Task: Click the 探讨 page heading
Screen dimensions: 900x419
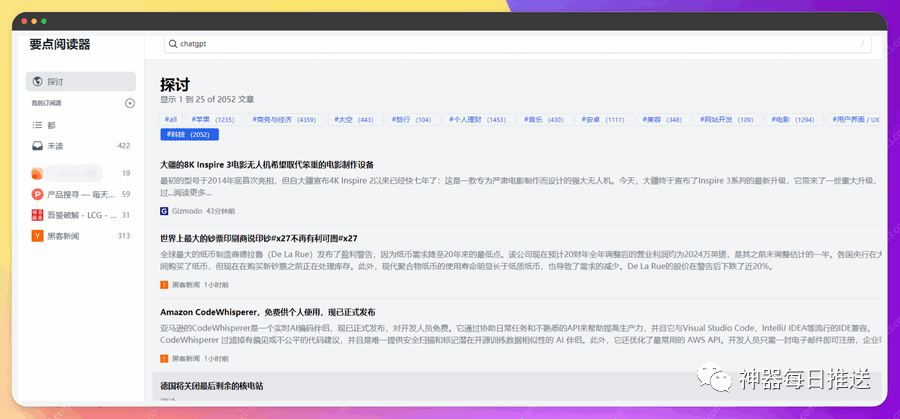Action: point(174,85)
